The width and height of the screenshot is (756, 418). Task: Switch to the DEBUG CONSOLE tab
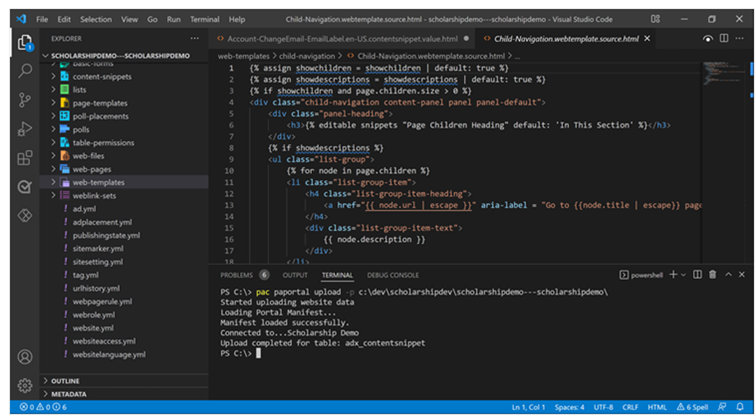point(393,275)
